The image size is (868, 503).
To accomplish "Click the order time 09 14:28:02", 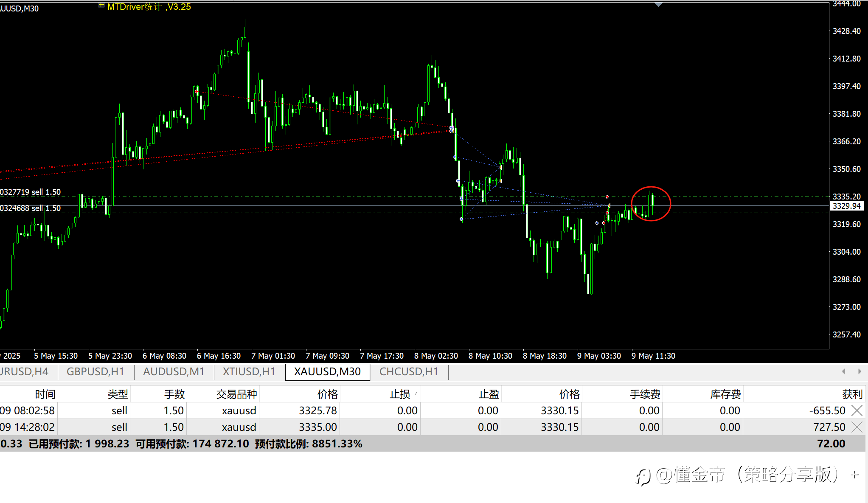I will tap(28, 427).
